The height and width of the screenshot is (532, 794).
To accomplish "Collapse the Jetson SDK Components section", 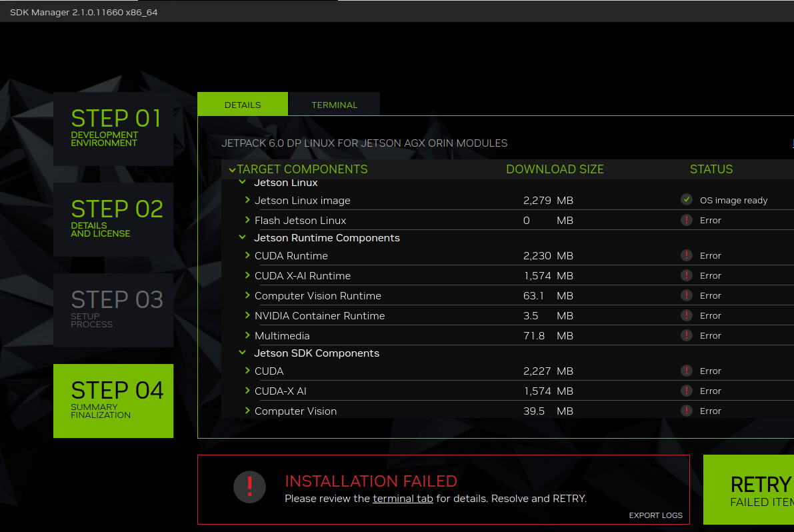I will tap(243, 353).
